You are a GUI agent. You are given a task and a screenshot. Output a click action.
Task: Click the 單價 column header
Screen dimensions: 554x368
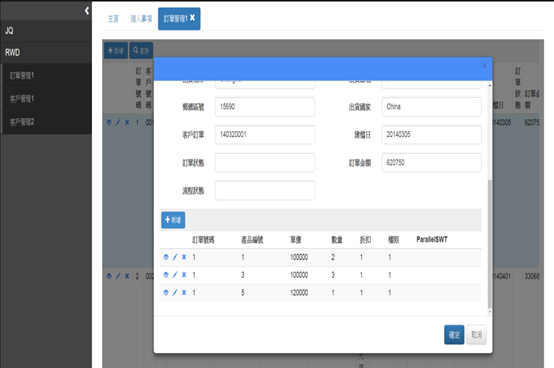point(296,240)
